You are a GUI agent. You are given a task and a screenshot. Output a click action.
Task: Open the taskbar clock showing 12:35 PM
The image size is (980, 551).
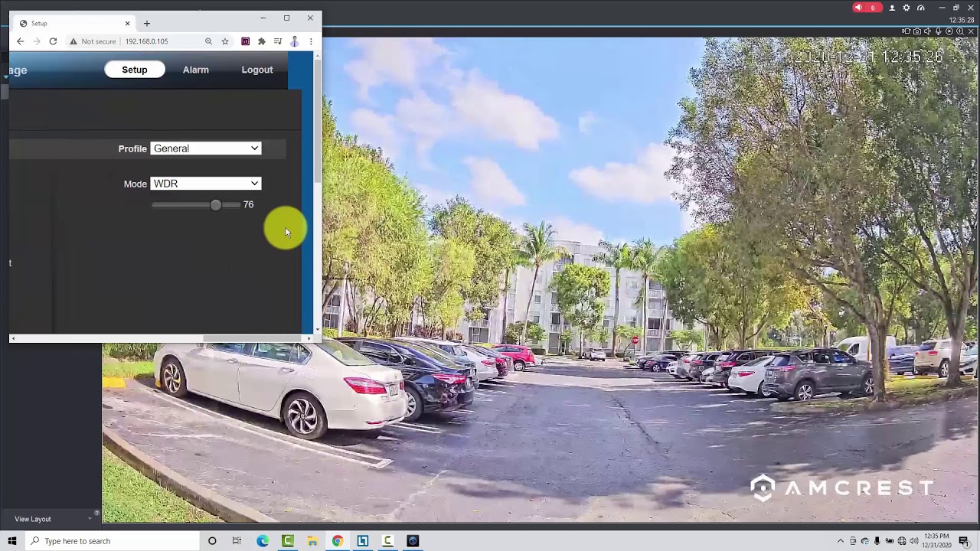click(937, 541)
